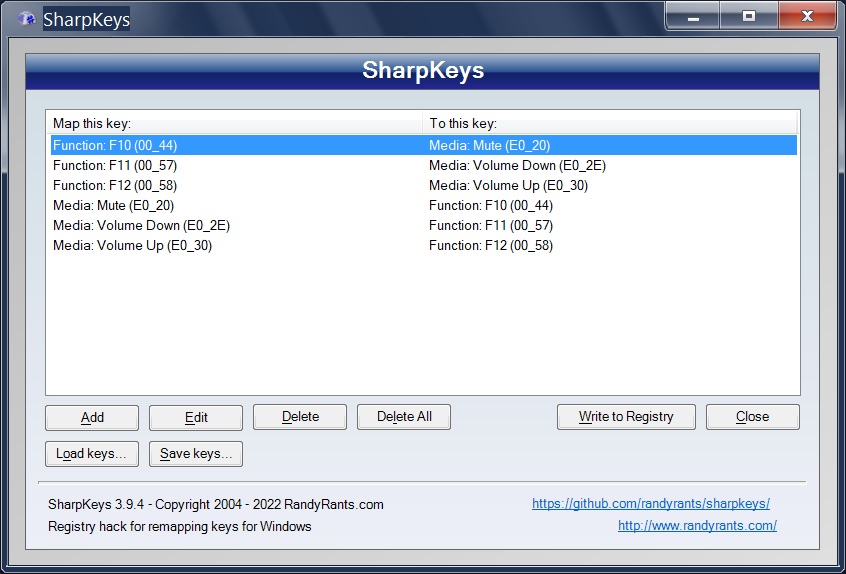Select row 'Media: Volume Down (E0_2E)' in Map column
Viewport: 846px width, 574px height.
[x=141, y=225]
